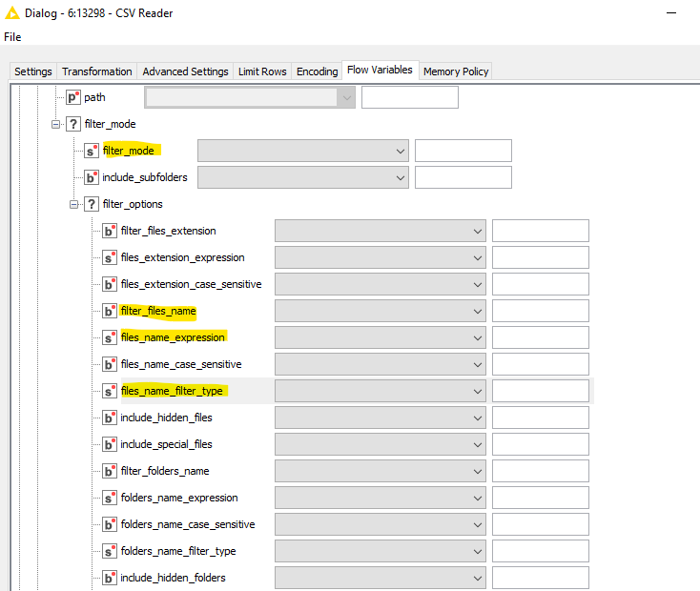The image size is (700, 591).
Task: Open the variable dropdown for filter_files_extension
Action: click(x=381, y=231)
